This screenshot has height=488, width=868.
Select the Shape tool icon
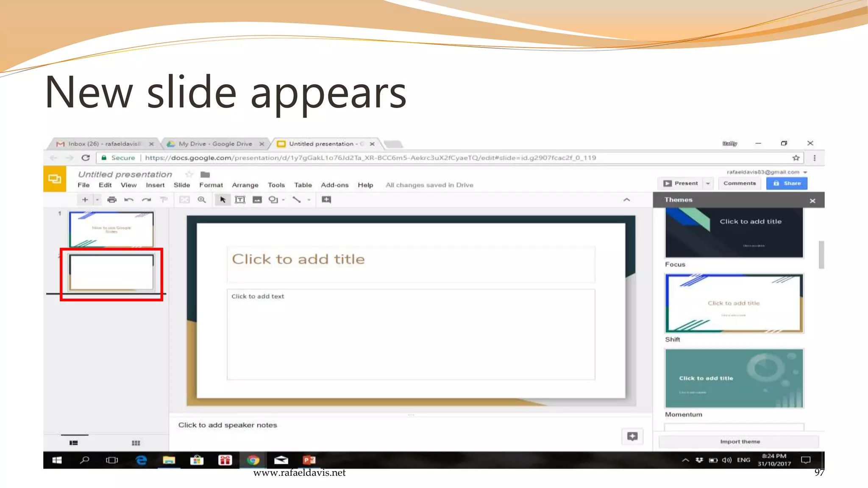273,200
